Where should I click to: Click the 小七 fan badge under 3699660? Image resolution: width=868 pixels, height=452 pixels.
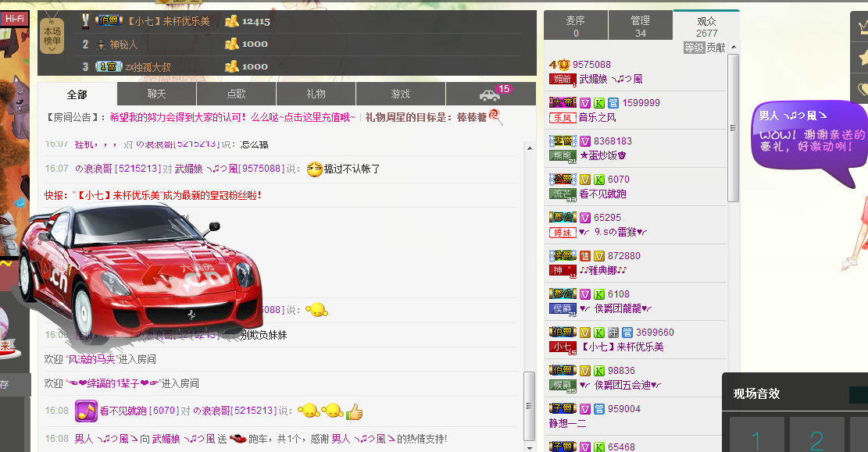tap(563, 347)
